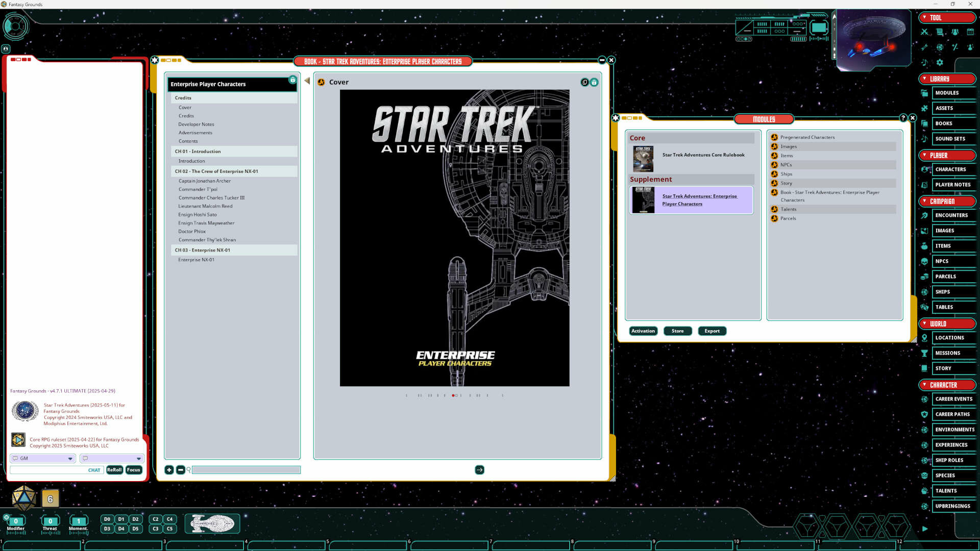The image size is (980, 551).
Task: Click the Activation button in the Modules window
Action: tap(643, 331)
